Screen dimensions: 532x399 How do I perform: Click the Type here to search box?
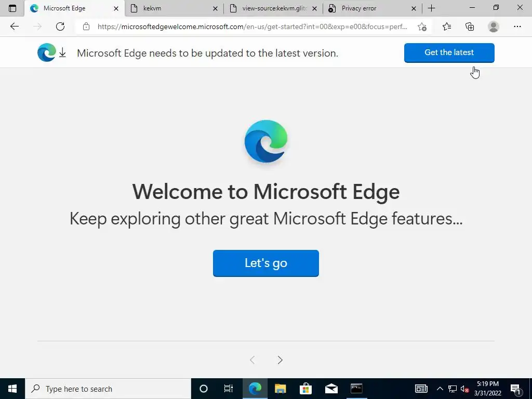(x=108, y=389)
